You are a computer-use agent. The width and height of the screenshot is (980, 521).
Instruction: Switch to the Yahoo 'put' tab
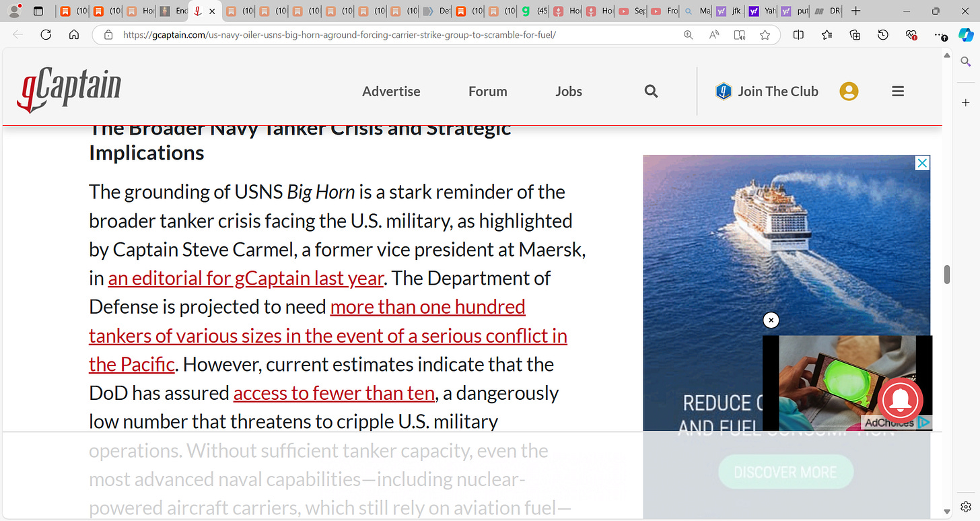(x=795, y=11)
